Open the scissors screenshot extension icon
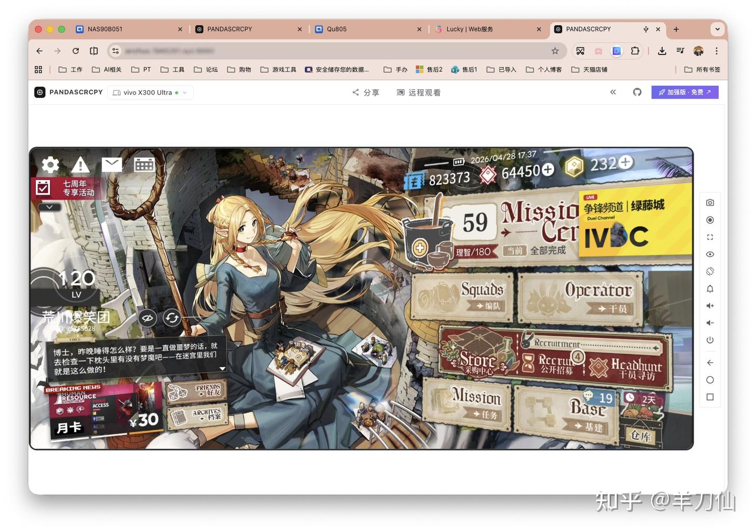 [580, 51]
